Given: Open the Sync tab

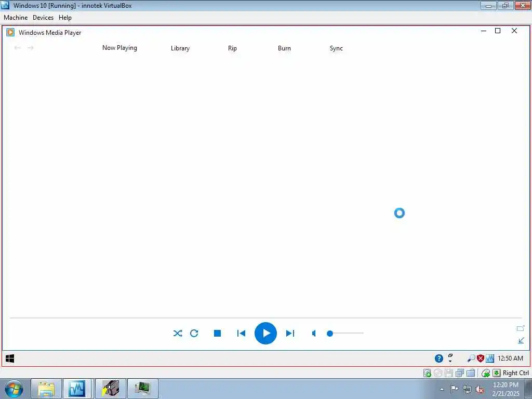Looking at the screenshot, I should (336, 48).
